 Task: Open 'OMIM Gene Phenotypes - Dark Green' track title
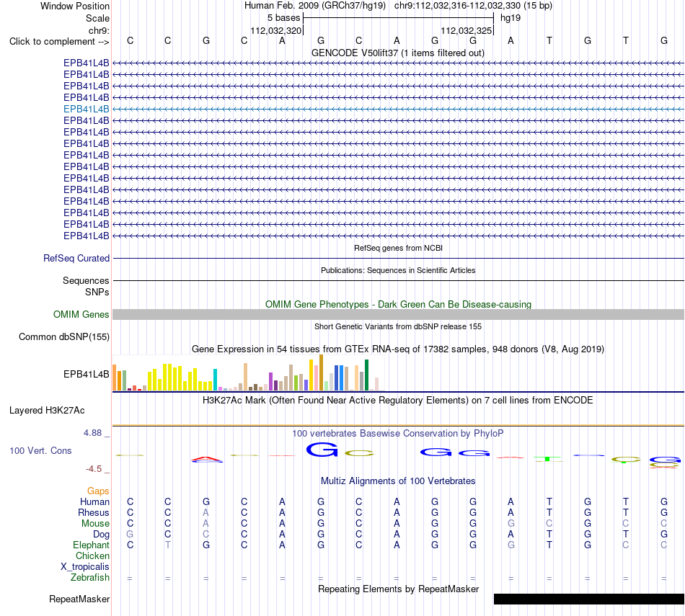pyautogui.click(x=398, y=304)
